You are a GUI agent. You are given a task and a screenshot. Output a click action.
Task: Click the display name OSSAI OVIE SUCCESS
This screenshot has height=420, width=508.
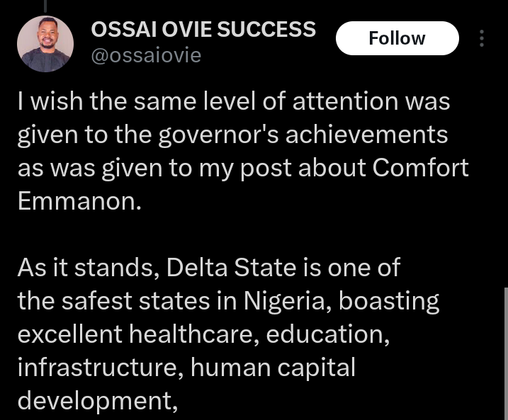[x=203, y=30]
